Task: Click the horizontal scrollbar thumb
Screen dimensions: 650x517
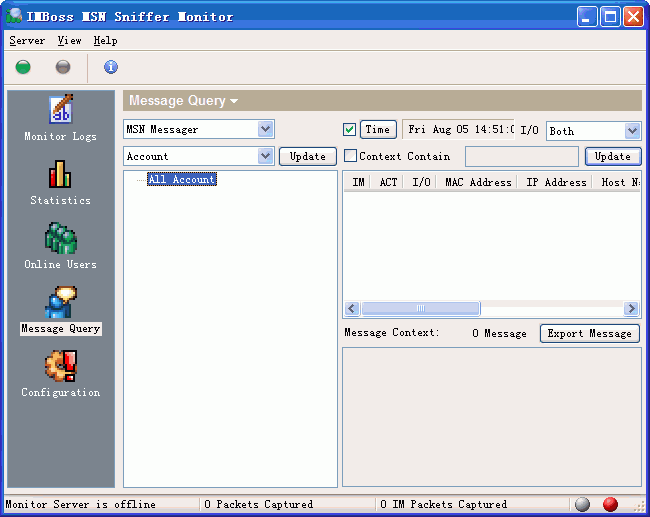Action: pyautogui.click(x=421, y=308)
